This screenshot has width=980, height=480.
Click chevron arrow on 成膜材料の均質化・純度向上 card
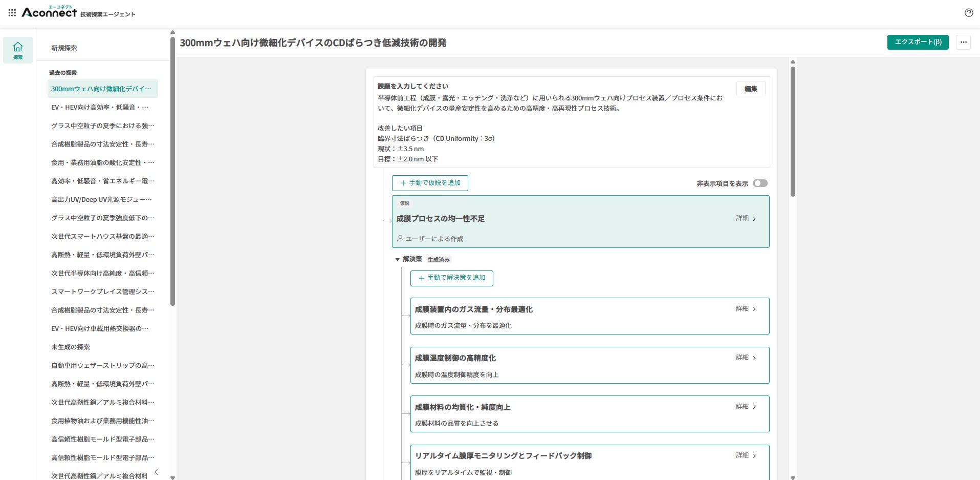[754, 407]
